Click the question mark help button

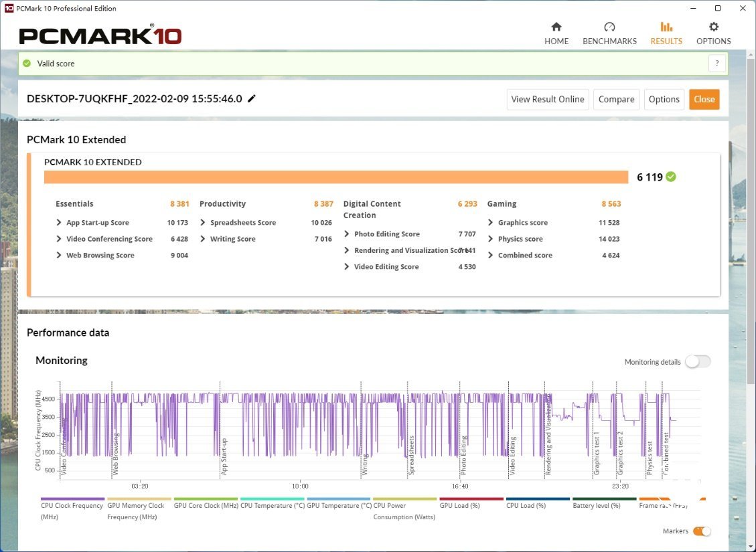pos(717,64)
